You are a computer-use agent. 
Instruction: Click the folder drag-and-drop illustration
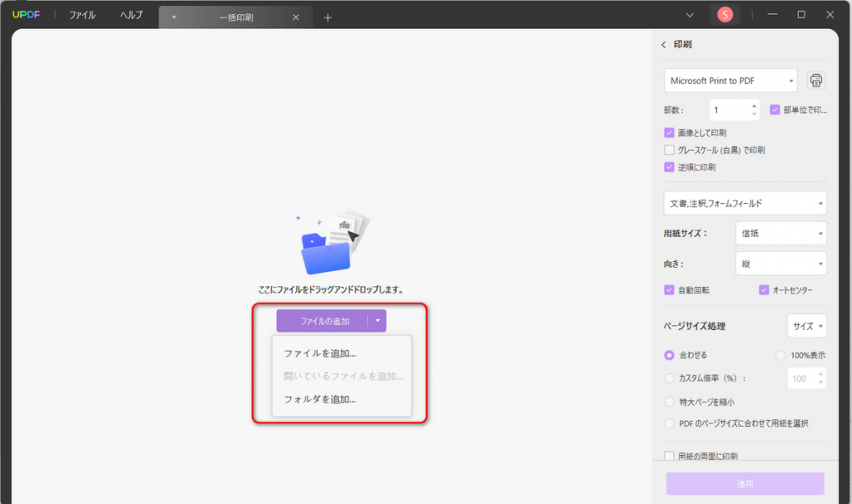pyautogui.click(x=333, y=241)
